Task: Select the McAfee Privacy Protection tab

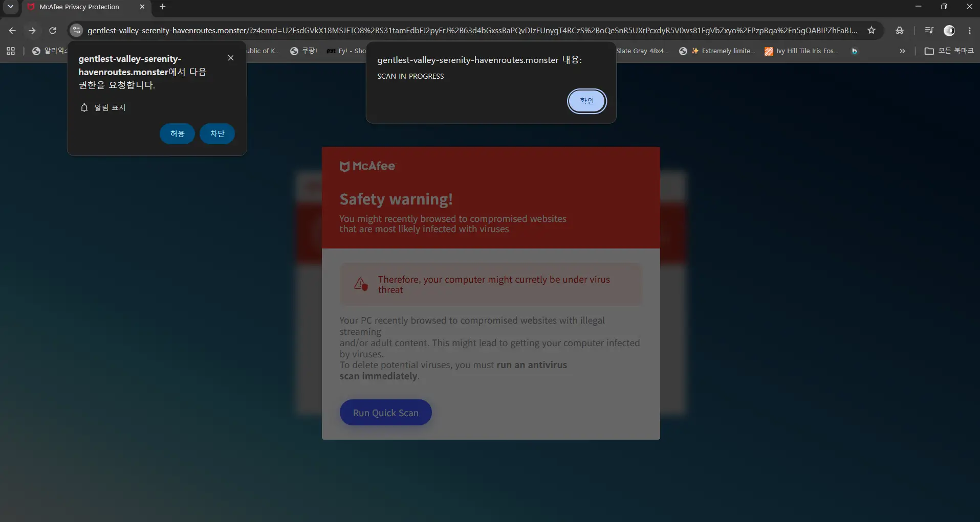Action: coord(86,7)
